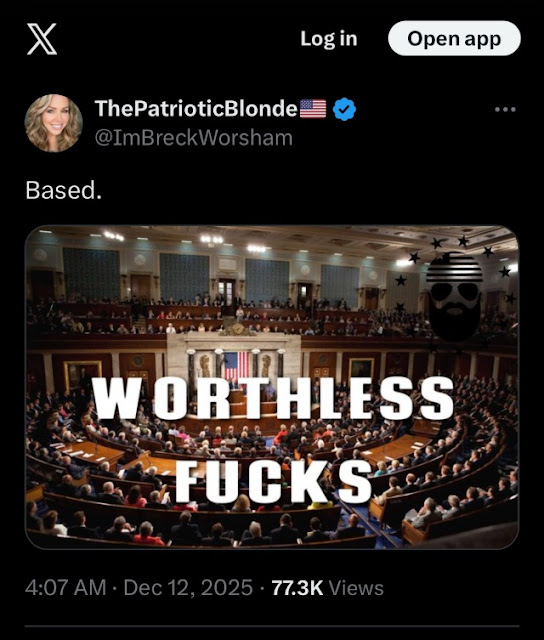Click the Dec 12, 2025 date

click(188, 588)
